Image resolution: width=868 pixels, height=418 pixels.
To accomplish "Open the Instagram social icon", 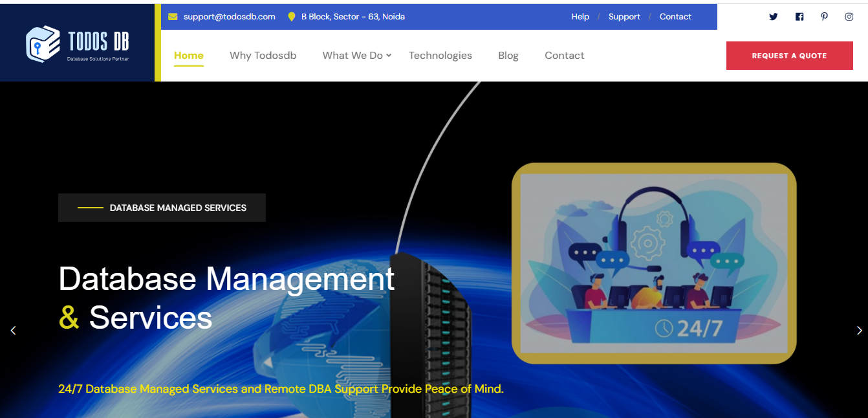I will coord(849,17).
